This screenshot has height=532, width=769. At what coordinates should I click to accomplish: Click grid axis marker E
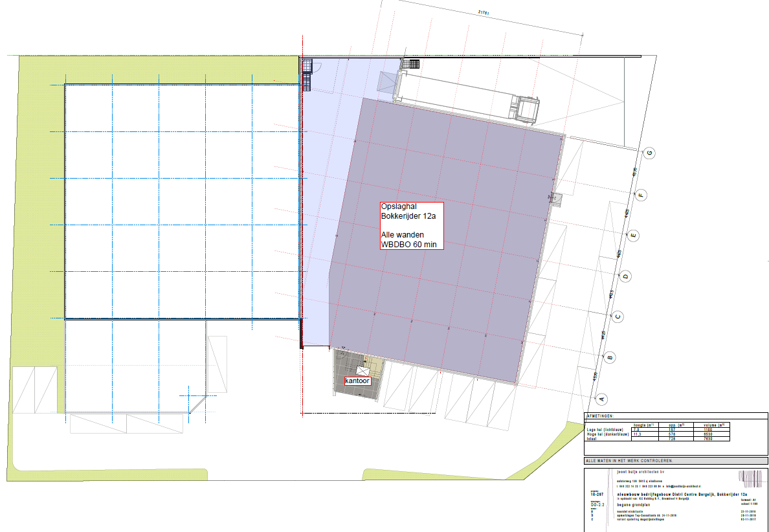tap(634, 236)
